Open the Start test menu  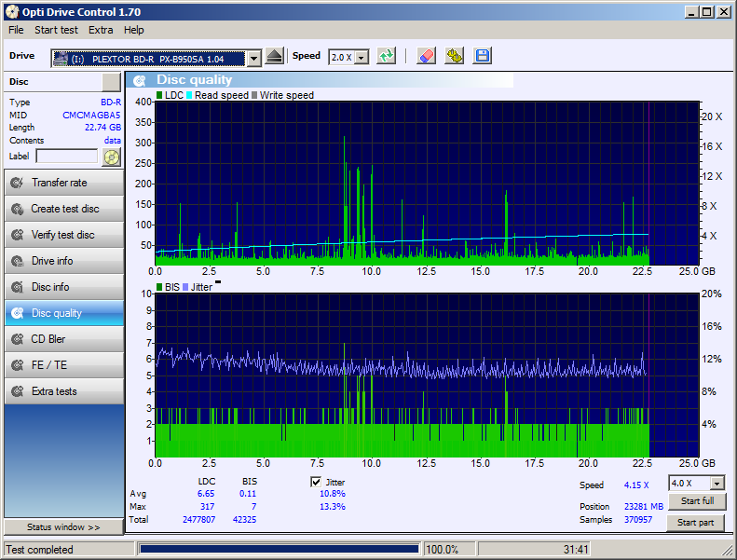[x=56, y=30]
